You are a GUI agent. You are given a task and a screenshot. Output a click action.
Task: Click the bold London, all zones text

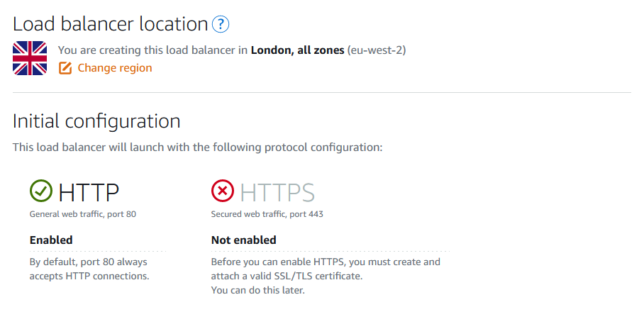pos(297,50)
